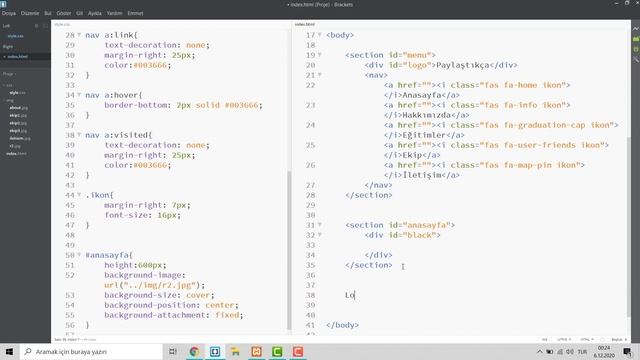Click the split view layout icon in sidebar
Image resolution: width=640 pixels, height=360 pixels.
coord(45,26)
